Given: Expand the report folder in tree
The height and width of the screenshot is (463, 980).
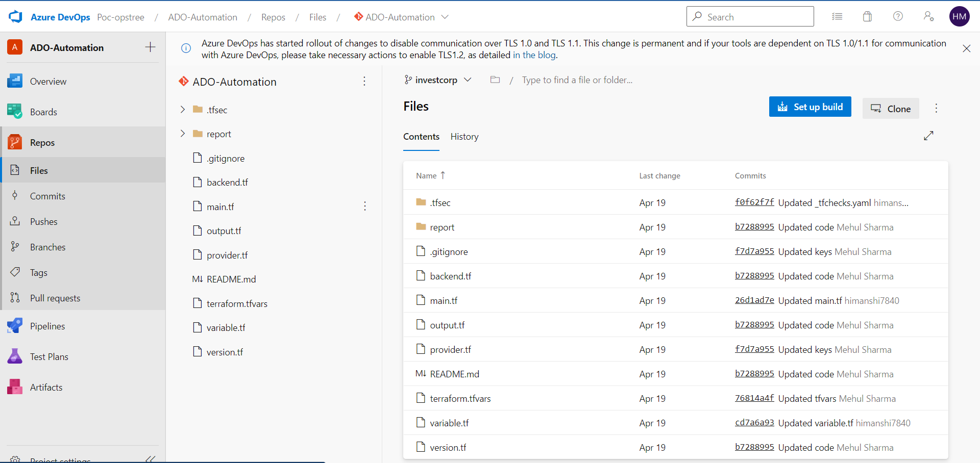Looking at the screenshot, I should [x=182, y=133].
